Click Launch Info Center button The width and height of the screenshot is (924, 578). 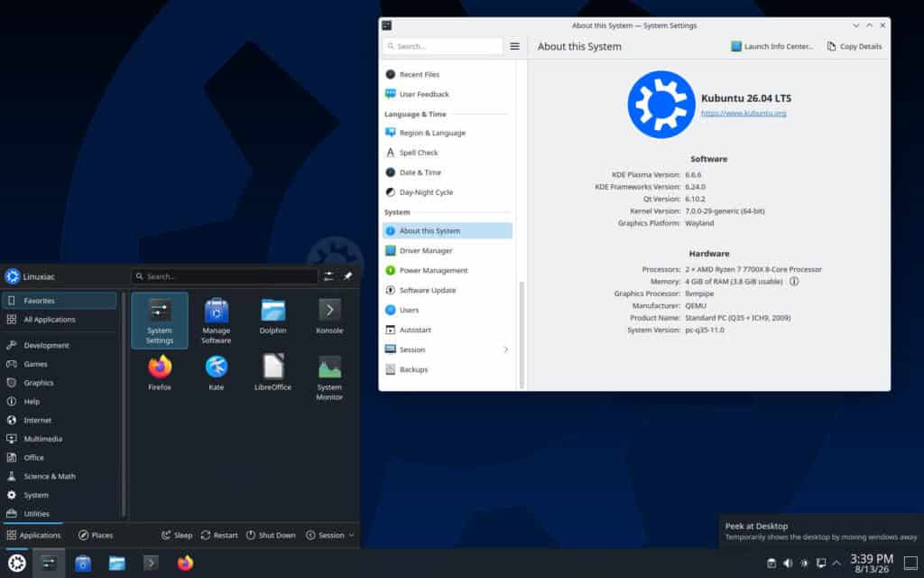(x=772, y=47)
